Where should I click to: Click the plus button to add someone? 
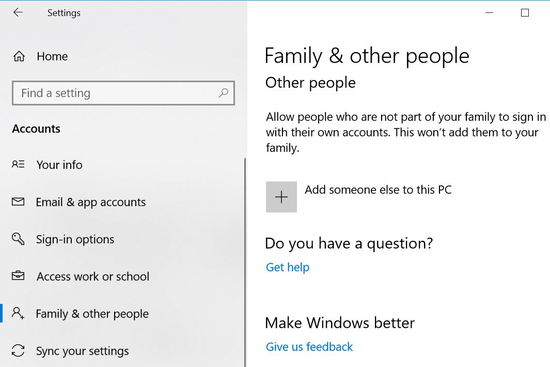[x=281, y=197]
